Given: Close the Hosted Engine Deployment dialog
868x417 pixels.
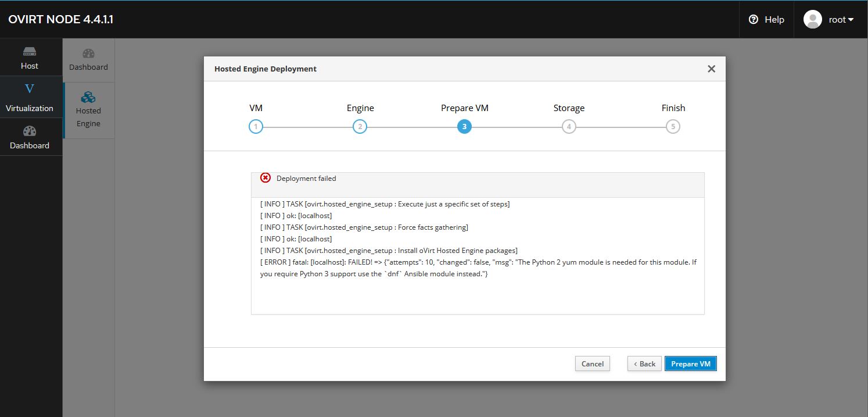Looking at the screenshot, I should pyautogui.click(x=711, y=69).
